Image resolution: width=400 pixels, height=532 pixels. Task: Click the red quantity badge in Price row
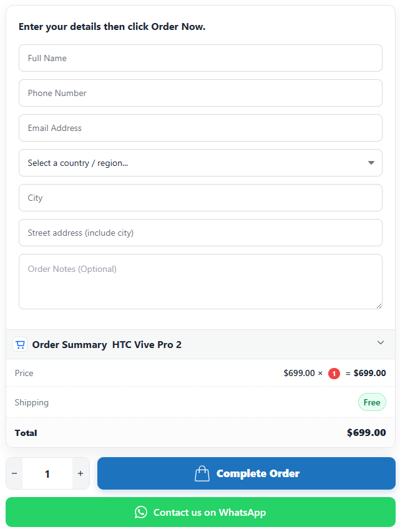pyautogui.click(x=334, y=374)
